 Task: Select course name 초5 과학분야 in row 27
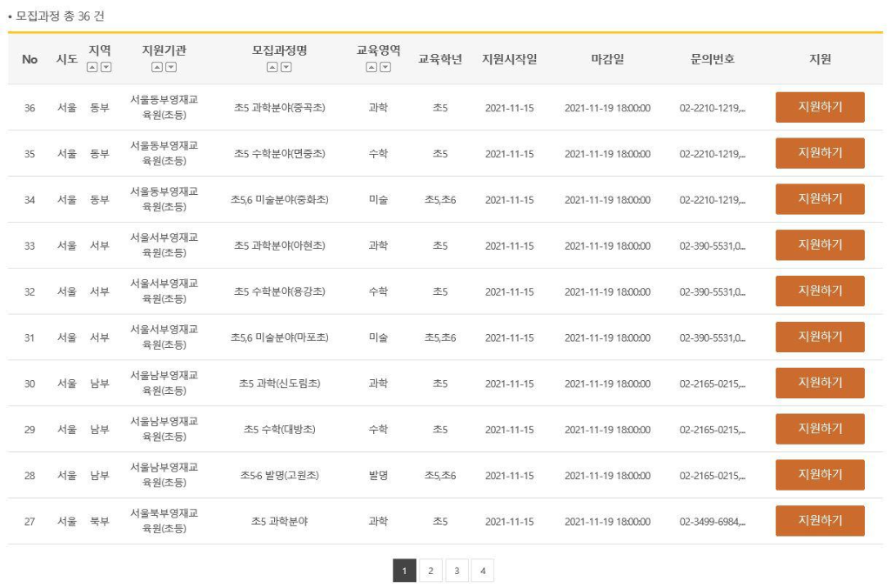point(279,522)
